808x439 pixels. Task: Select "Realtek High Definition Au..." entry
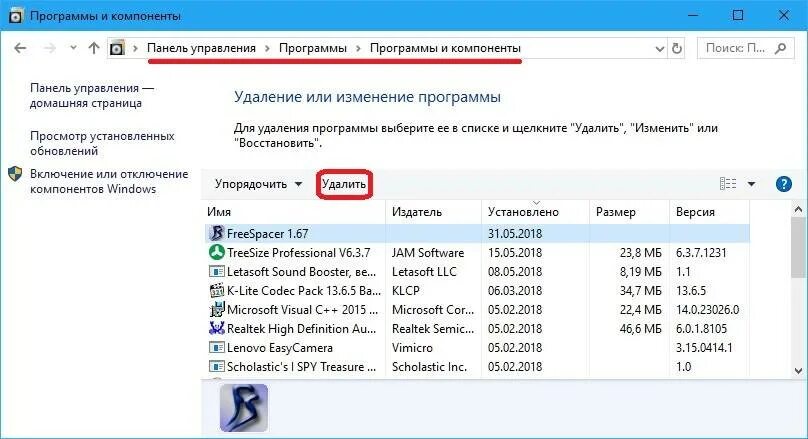pyautogui.click(x=301, y=329)
